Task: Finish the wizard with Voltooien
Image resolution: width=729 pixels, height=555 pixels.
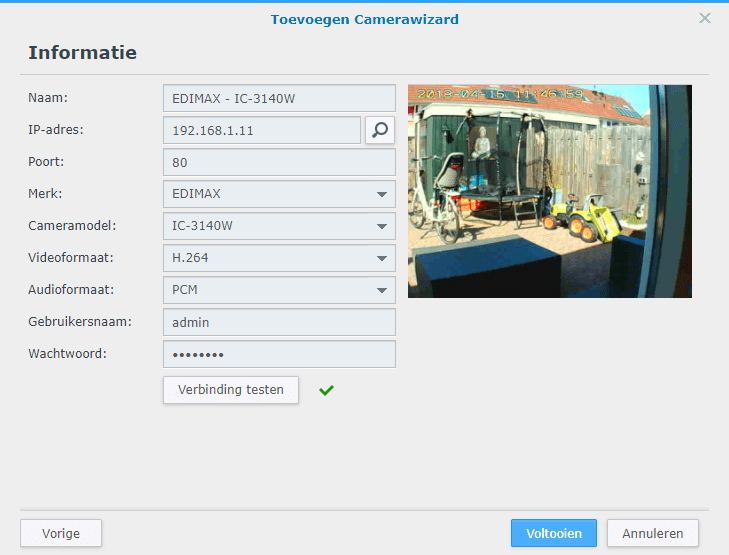Action: pos(554,533)
